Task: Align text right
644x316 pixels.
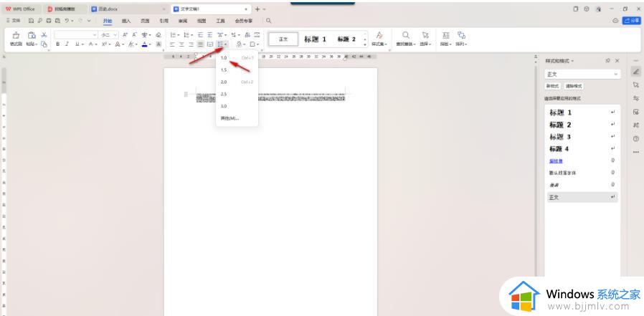Action: click(x=191, y=44)
